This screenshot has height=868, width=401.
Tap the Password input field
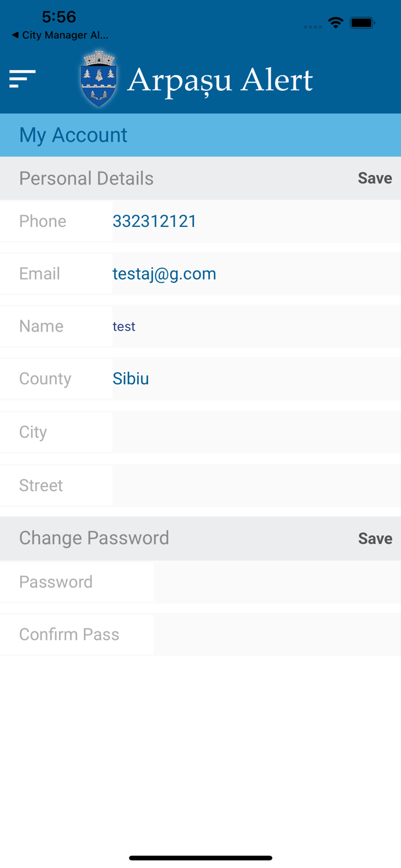tap(277, 582)
